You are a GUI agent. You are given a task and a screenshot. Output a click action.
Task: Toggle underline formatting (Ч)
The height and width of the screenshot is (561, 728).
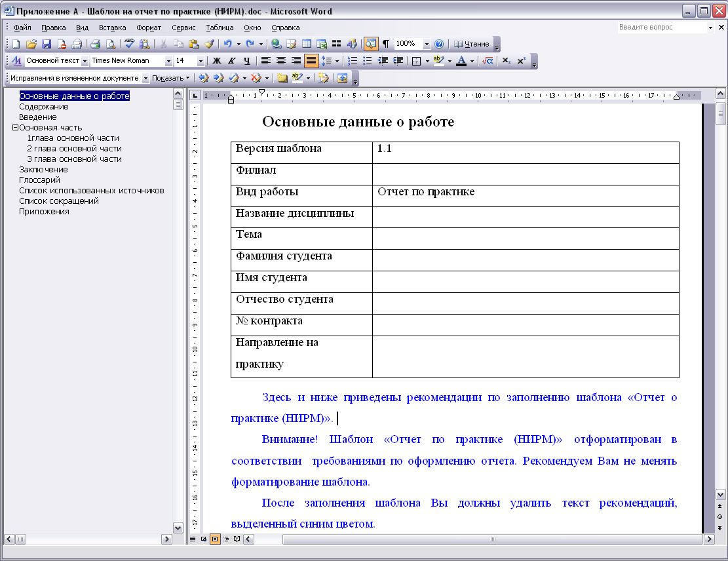point(247,61)
